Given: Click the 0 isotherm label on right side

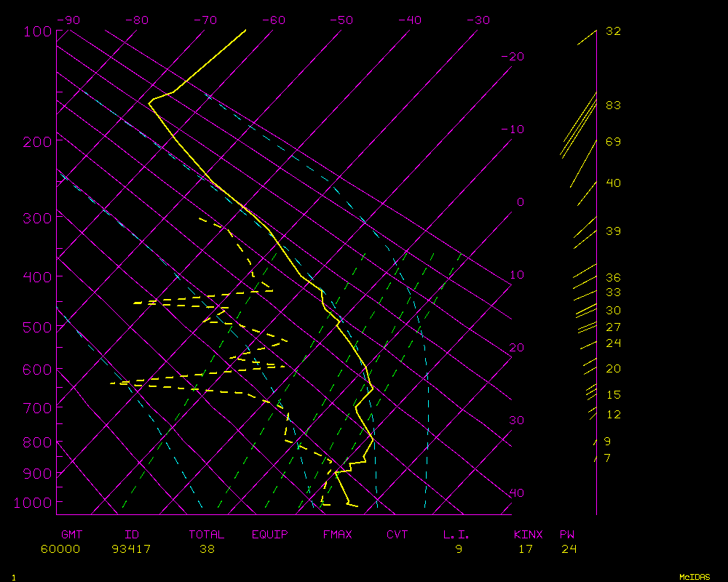Looking at the screenshot, I should [x=520, y=202].
